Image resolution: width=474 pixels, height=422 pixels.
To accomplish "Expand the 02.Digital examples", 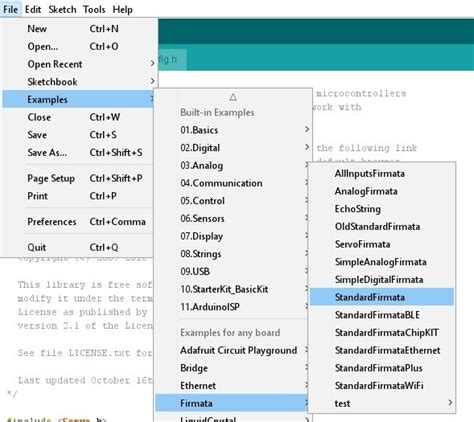I will pyautogui.click(x=233, y=148).
